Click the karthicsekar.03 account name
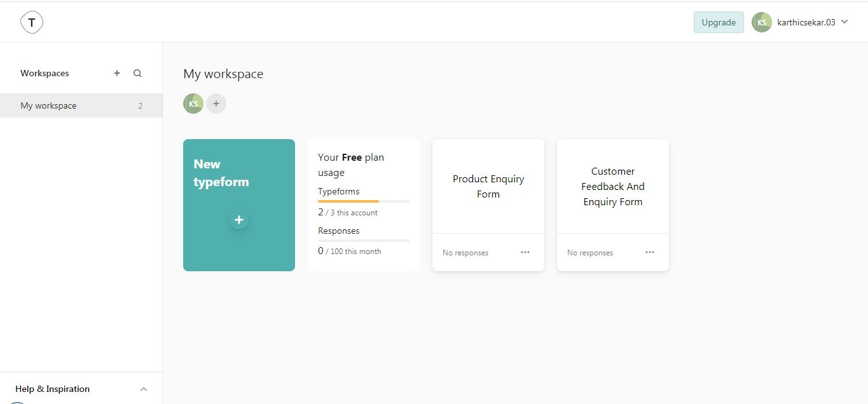 806,22
